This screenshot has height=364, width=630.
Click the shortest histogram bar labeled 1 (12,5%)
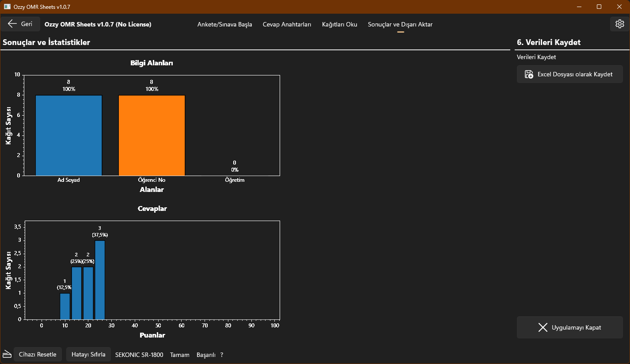[x=65, y=306]
